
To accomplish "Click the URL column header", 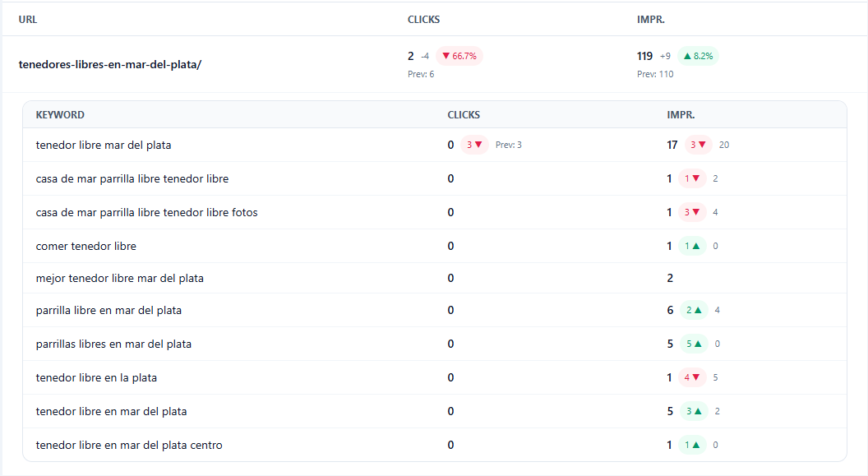I will pyautogui.click(x=28, y=20).
